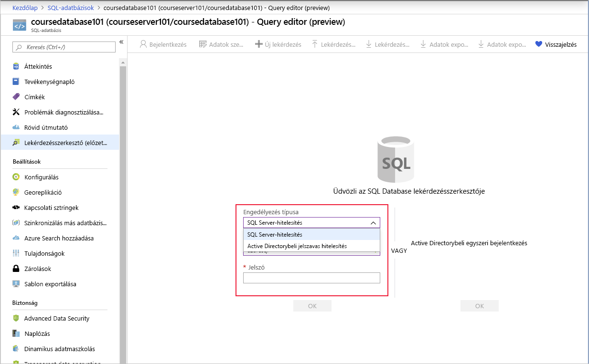The width and height of the screenshot is (589, 364).
Task: Open the Dinamikus adatmaszkolás icon
Action: 15,349
